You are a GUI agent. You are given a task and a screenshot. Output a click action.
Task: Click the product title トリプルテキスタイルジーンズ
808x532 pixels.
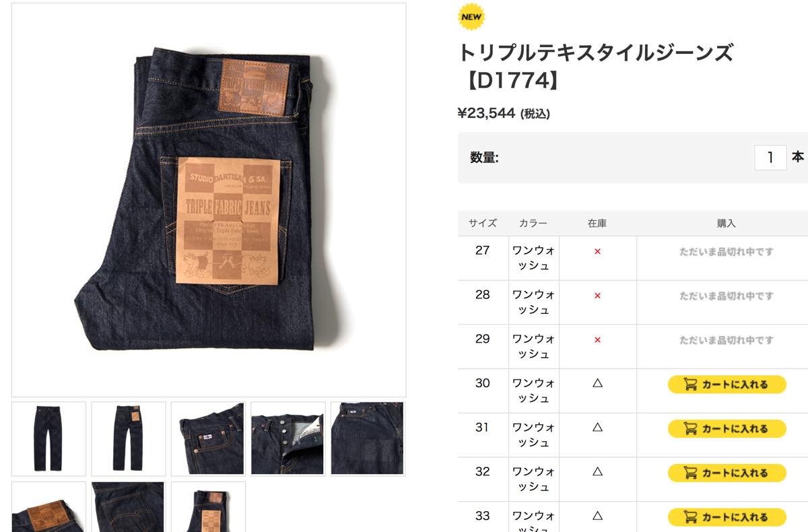click(x=596, y=53)
